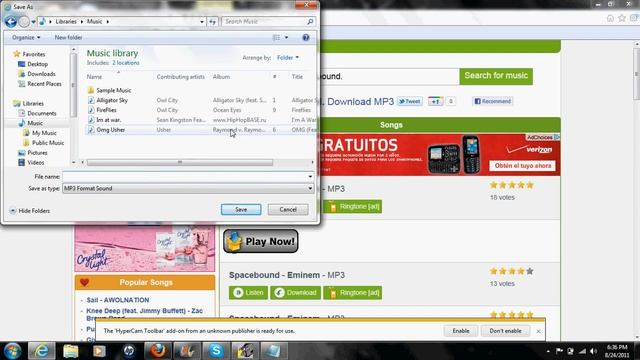
Task: Click the Forward arrow in Save As dialog
Action: click(x=24, y=22)
